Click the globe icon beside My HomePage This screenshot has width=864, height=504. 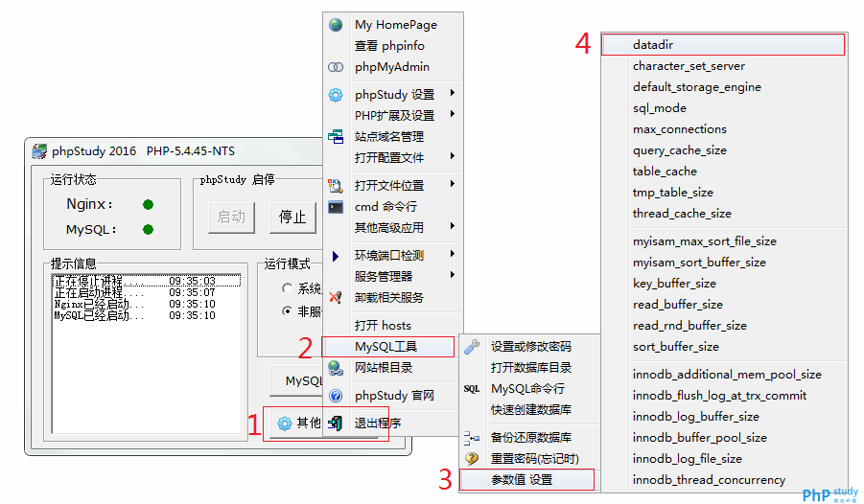tap(336, 25)
